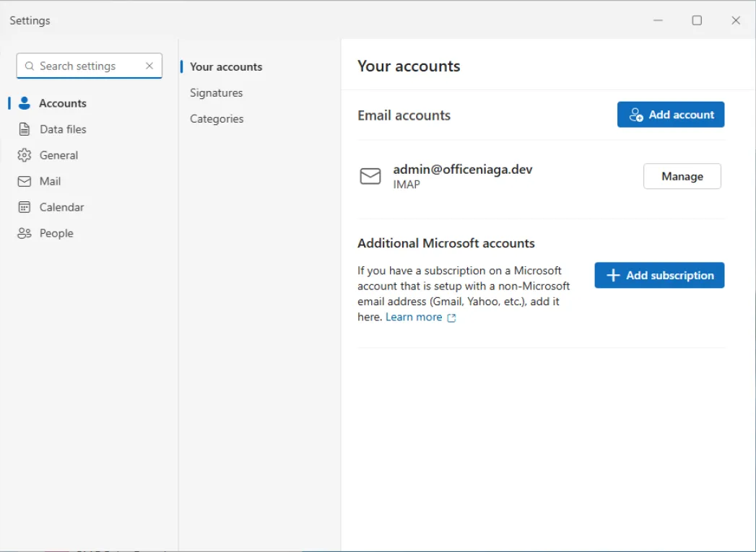The height and width of the screenshot is (552, 756).
Task: Click the Add subscription button
Action: click(659, 275)
